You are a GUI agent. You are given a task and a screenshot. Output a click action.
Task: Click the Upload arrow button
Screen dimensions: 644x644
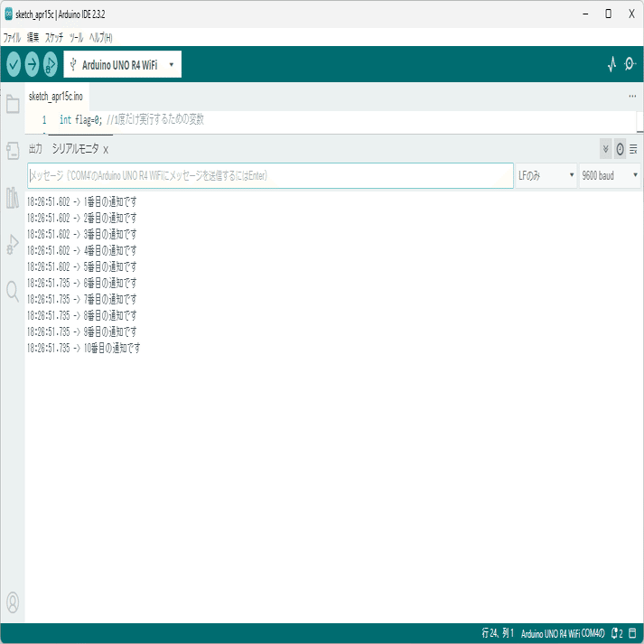[32, 64]
